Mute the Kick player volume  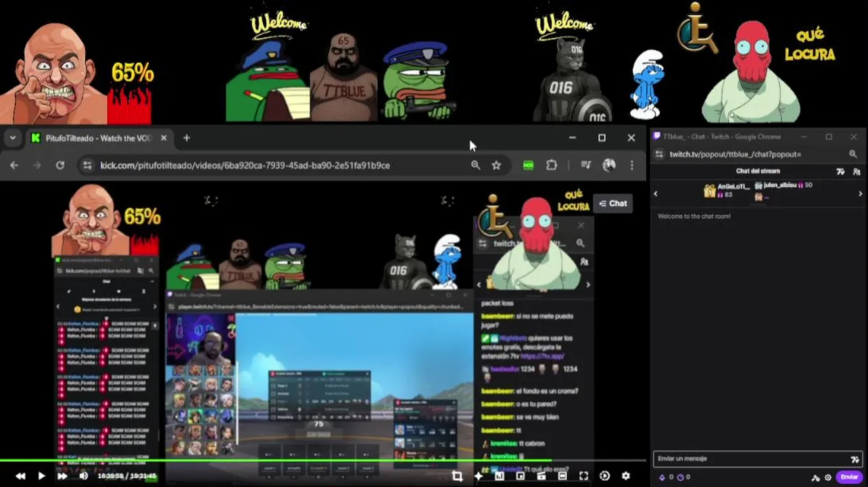pyautogui.click(x=84, y=476)
